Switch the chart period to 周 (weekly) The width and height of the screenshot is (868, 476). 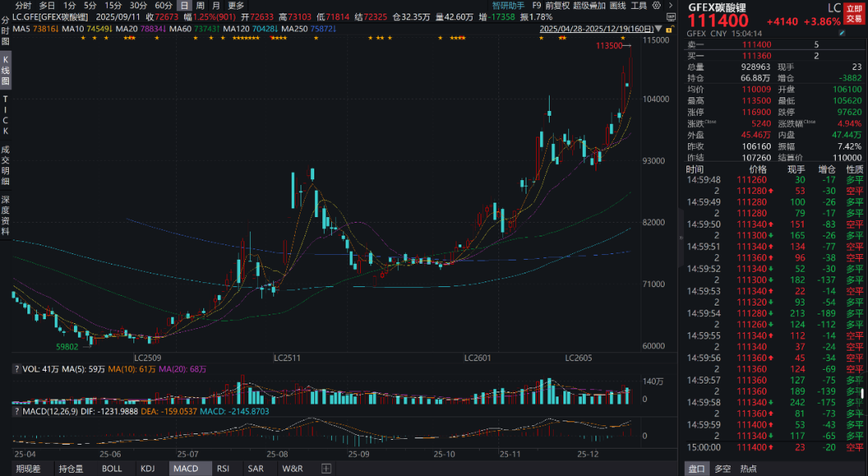pos(200,6)
